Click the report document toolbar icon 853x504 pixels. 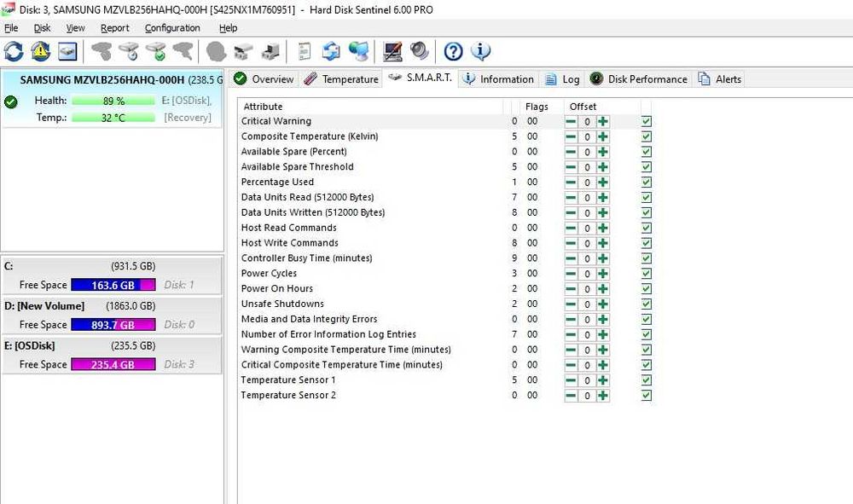(305, 52)
